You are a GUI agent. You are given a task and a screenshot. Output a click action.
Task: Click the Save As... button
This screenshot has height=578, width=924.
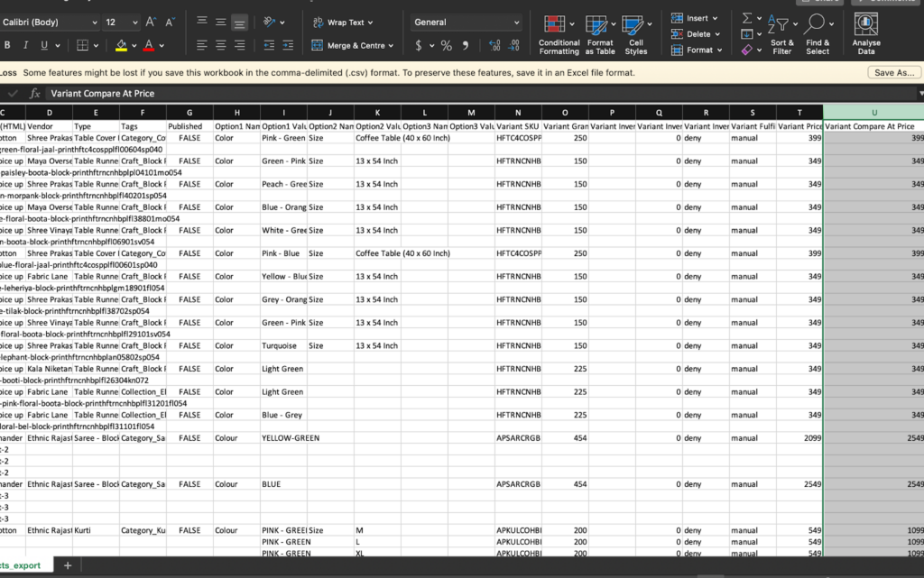(894, 72)
